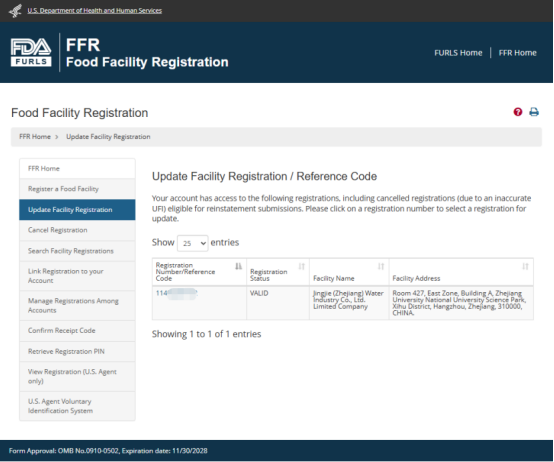Select Cancel Registration in sidebar
554x462 pixels.
tap(77, 230)
